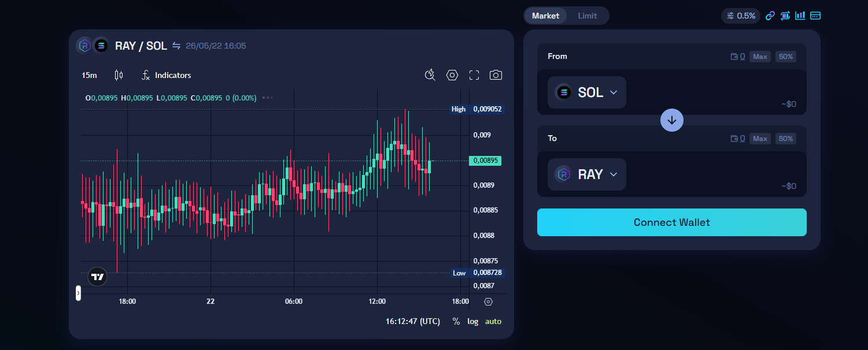Open the card payment icon
The width and height of the screenshot is (868, 350).
click(815, 16)
